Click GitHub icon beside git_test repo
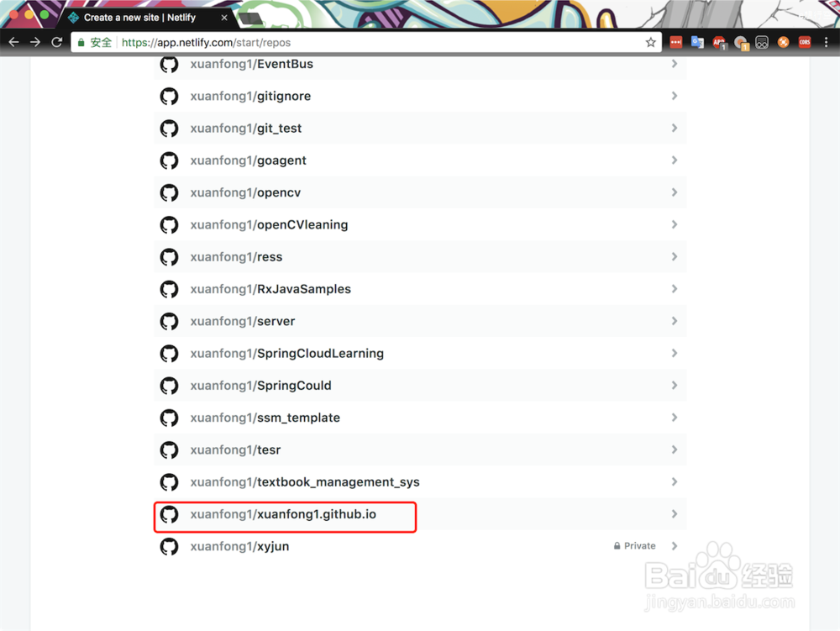840x631 pixels. point(170,129)
